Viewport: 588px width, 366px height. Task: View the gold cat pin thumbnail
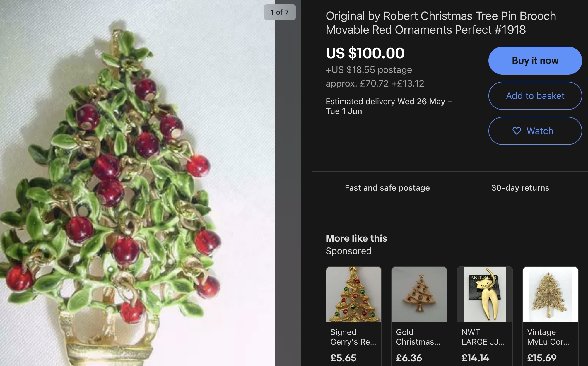click(x=485, y=294)
